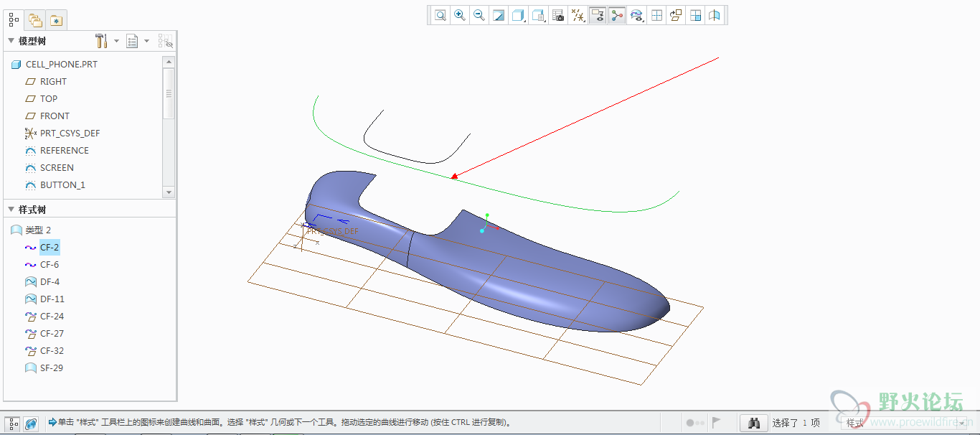Click the next view pane icon
This screenshot has height=435, width=980.
[695, 15]
